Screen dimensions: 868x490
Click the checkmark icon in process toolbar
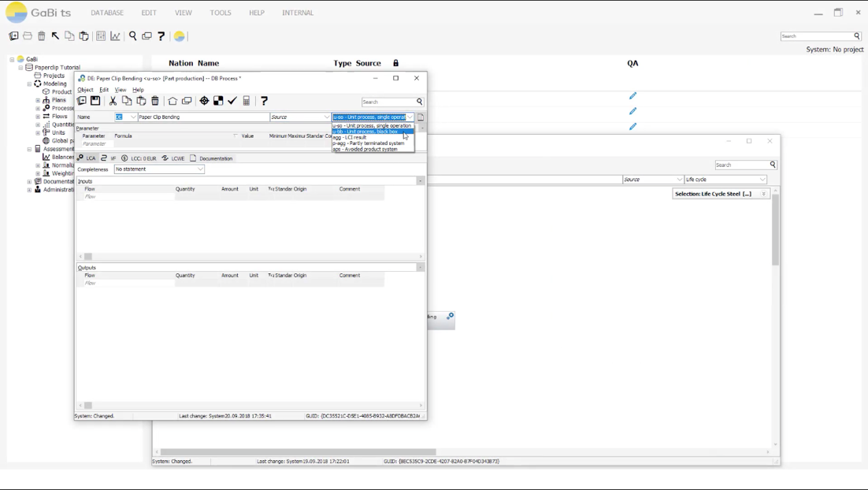[232, 101]
